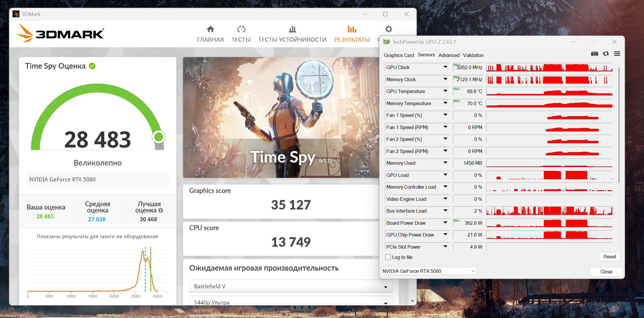Open the PCIe Slot Power dropdown
Image resolution: width=644 pixels, height=318 pixels.
(x=445, y=247)
